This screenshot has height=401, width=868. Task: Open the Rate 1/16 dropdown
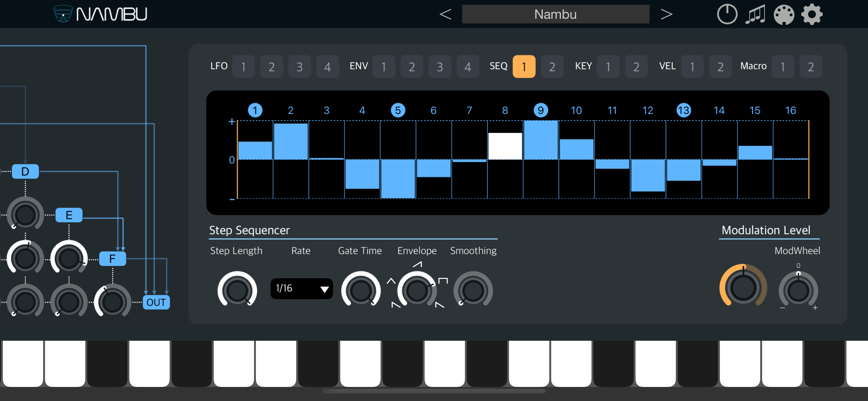pos(301,289)
